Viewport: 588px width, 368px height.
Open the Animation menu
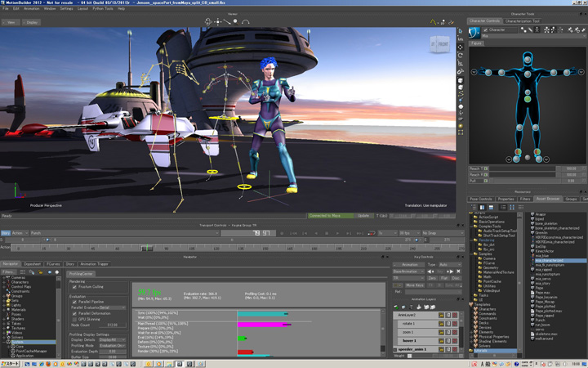click(x=32, y=8)
